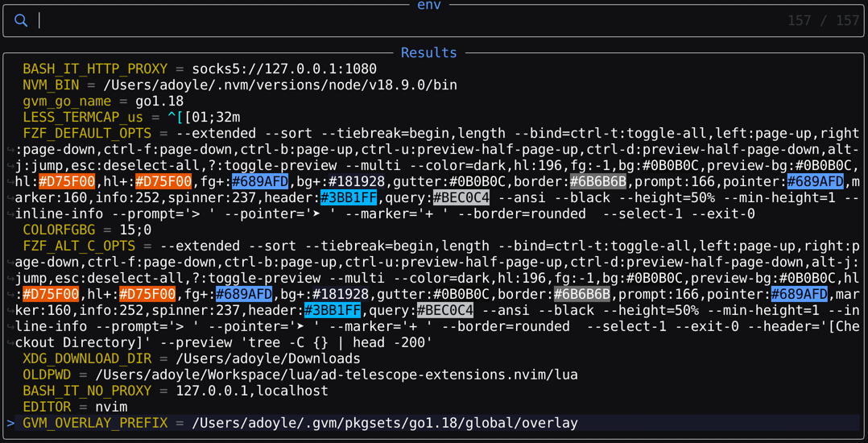
Task: Click the 157 / 157 result counter
Action: point(823,21)
